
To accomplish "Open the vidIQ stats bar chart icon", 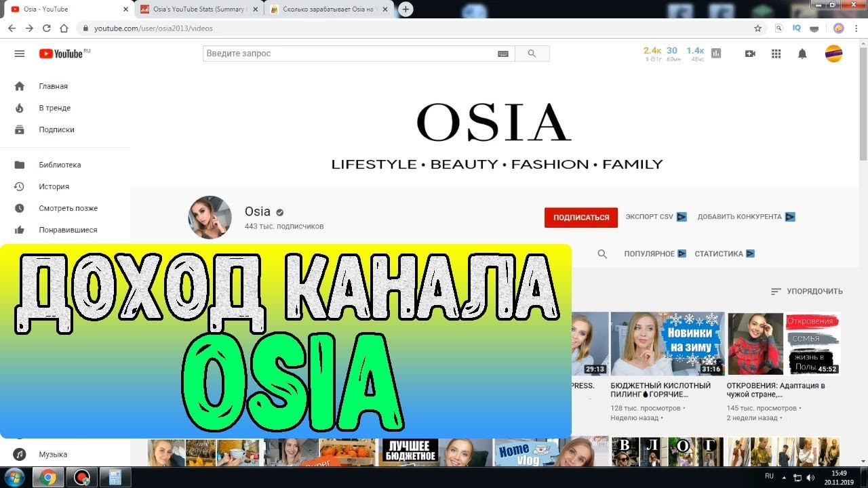I will point(716,54).
